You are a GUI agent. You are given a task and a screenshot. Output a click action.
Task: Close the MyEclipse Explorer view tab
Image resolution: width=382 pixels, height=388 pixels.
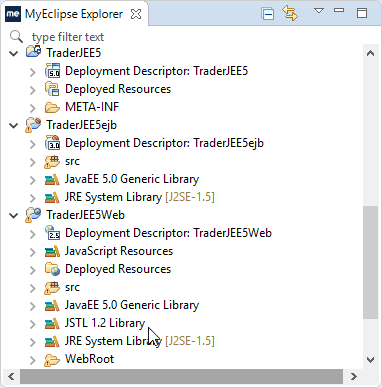(136, 14)
